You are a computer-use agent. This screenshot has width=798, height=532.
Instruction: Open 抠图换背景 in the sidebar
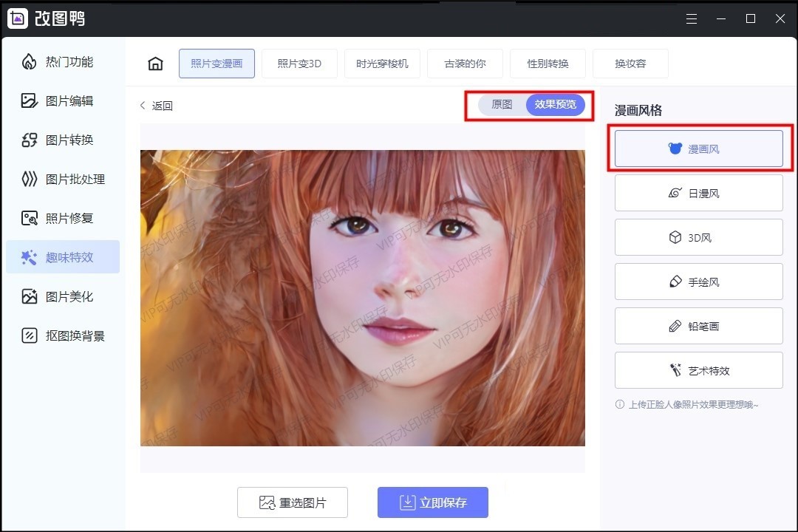(29, 335)
